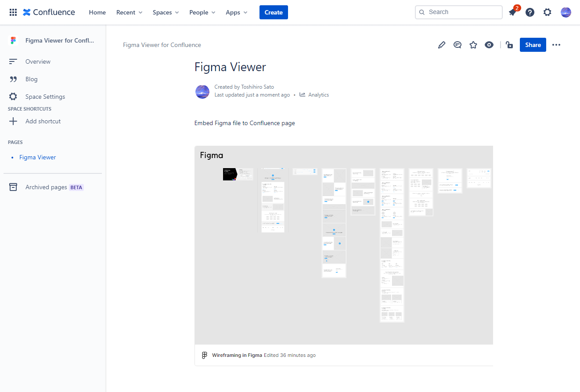Expand the Apps dropdown

[237, 12]
